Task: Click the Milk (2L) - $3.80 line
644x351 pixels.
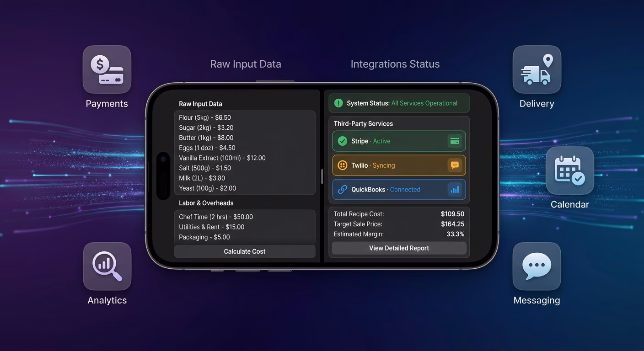Action: point(202,178)
